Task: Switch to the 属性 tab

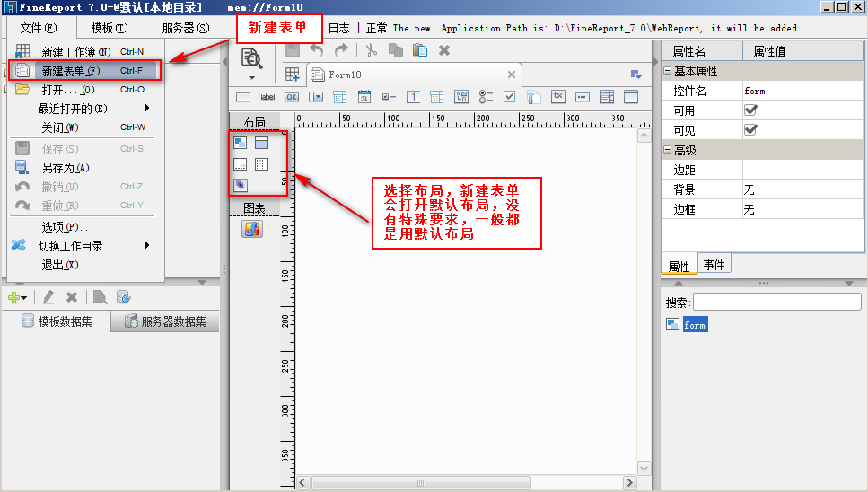Action: click(679, 266)
